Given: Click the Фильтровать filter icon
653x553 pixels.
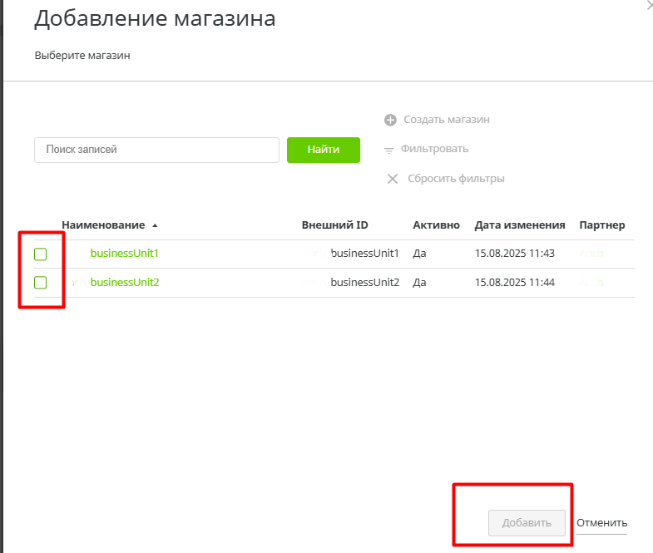Looking at the screenshot, I should point(390,149).
